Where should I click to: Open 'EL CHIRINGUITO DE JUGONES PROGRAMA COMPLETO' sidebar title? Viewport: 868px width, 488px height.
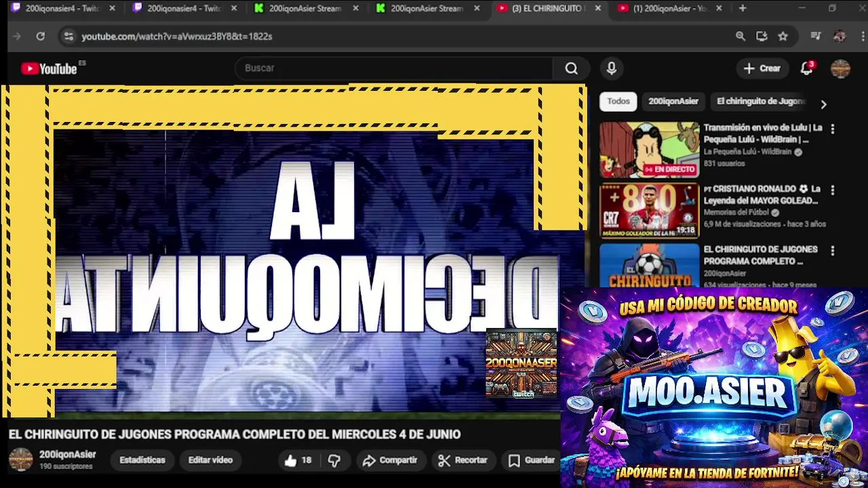coord(761,256)
